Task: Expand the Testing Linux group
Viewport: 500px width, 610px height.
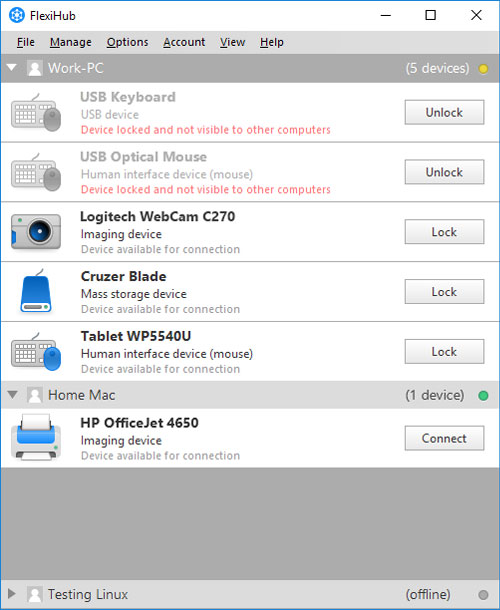Action: pos(12,594)
